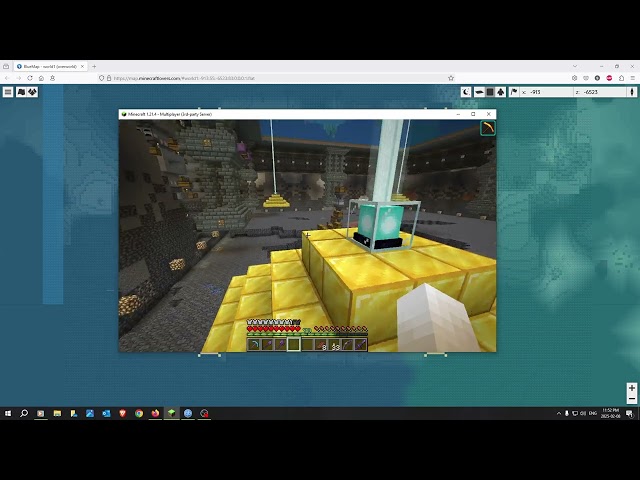Screen dimensions: 640x480
Task: Close the BlueMap browser tab
Action: tap(82, 66)
